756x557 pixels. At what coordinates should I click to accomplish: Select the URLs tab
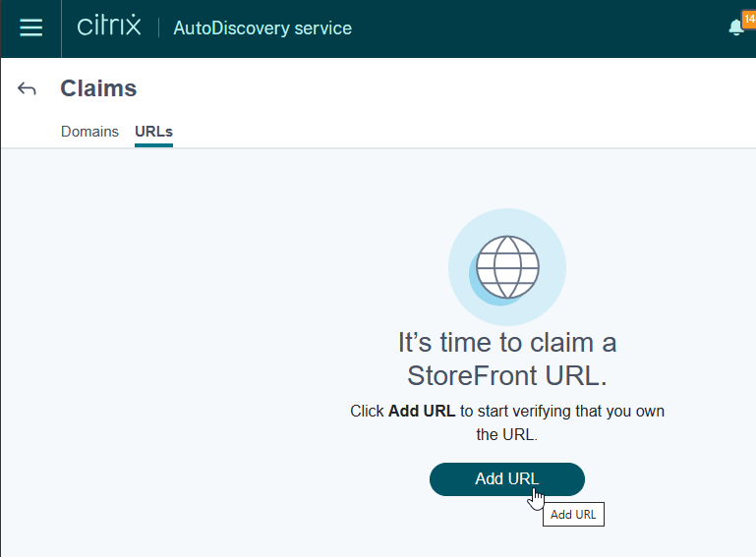pyautogui.click(x=153, y=132)
